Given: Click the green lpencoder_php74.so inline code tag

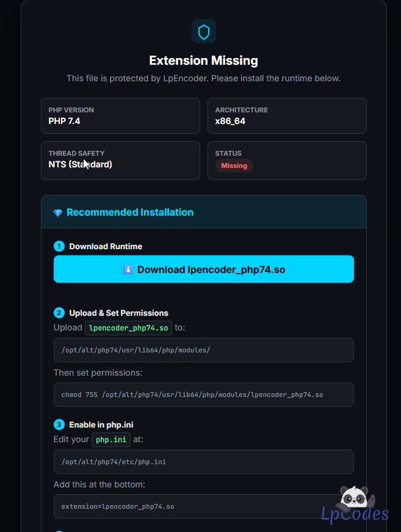Looking at the screenshot, I should pos(128,327).
